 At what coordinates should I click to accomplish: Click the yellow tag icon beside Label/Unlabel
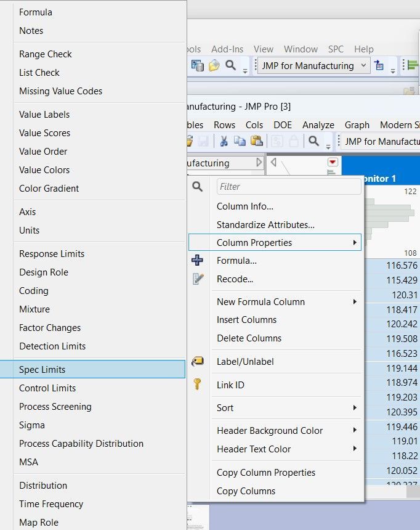point(197,362)
